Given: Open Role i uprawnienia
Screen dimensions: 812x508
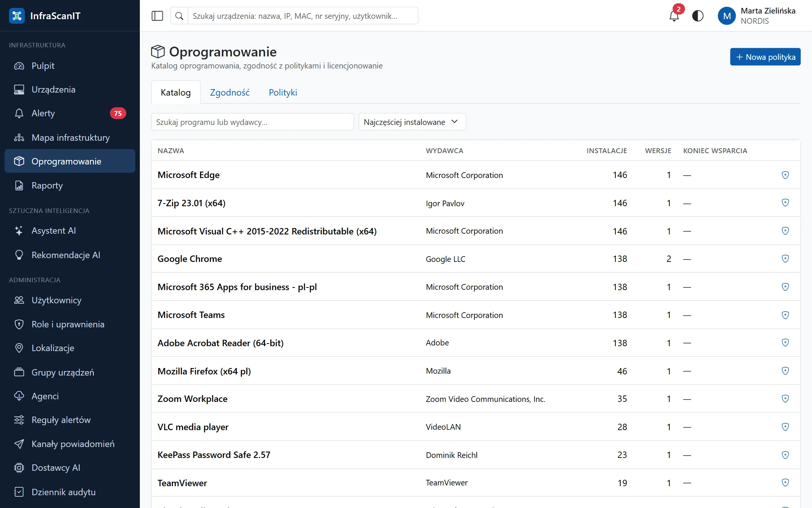Looking at the screenshot, I should [x=70, y=324].
